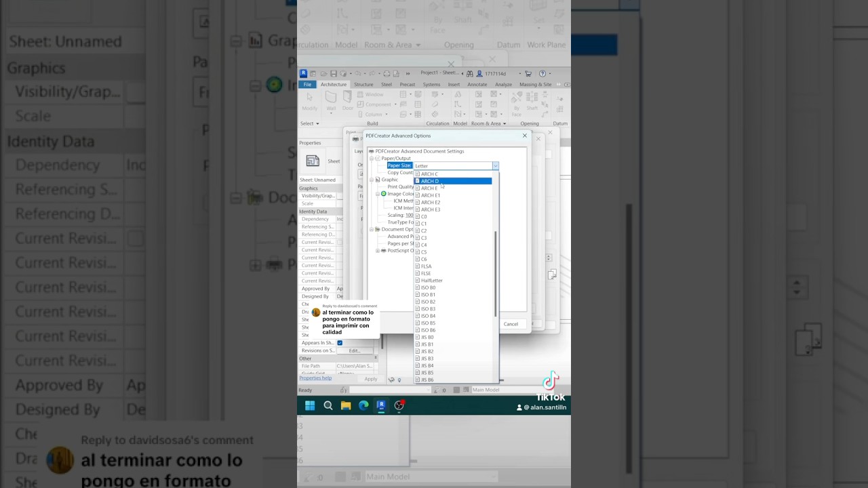Choose HalfLetter paper size

453,281
